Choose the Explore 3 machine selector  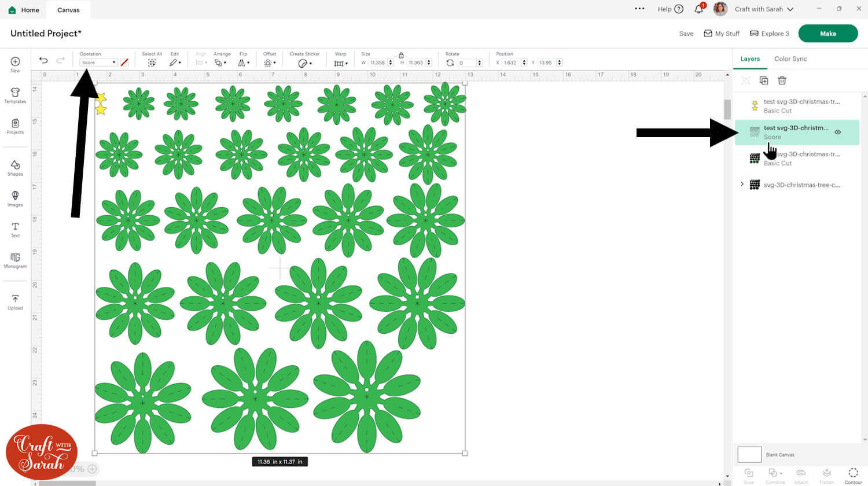pyautogui.click(x=770, y=34)
